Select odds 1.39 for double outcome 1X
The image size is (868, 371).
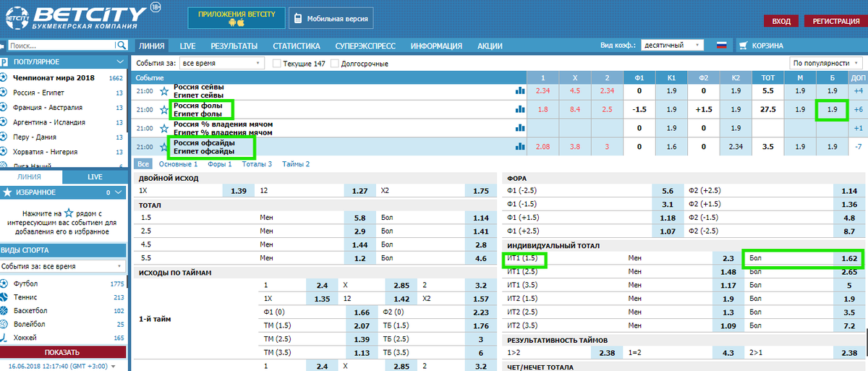click(x=239, y=190)
